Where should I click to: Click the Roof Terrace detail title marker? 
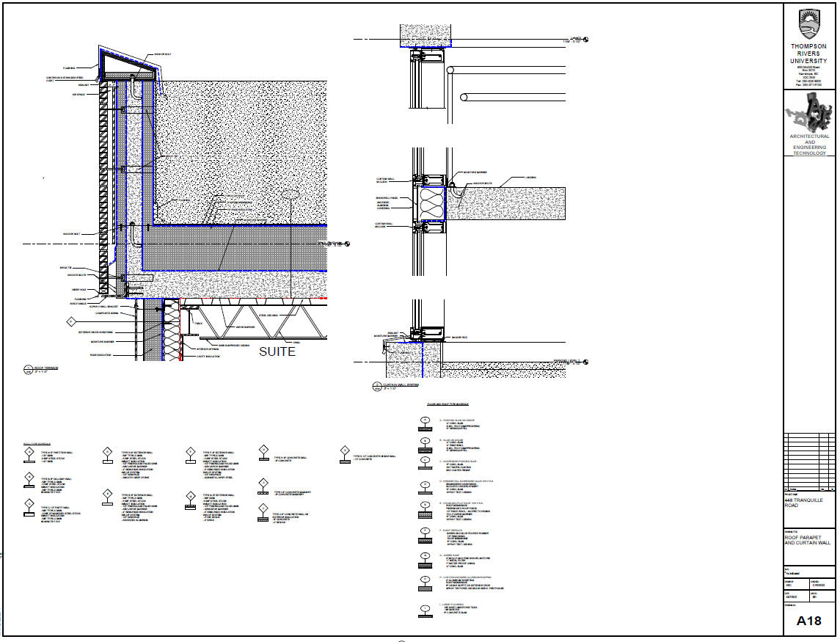tap(29, 369)
